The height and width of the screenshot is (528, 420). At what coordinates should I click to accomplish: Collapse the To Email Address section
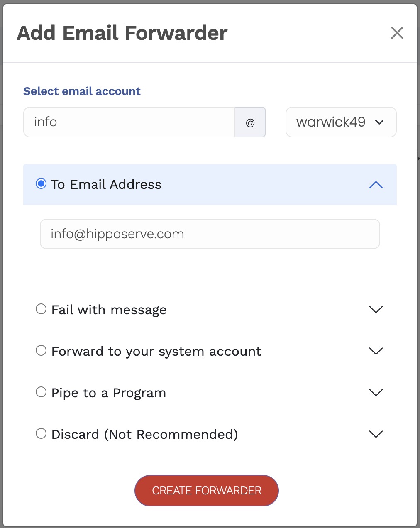click(x=376, y=185)
